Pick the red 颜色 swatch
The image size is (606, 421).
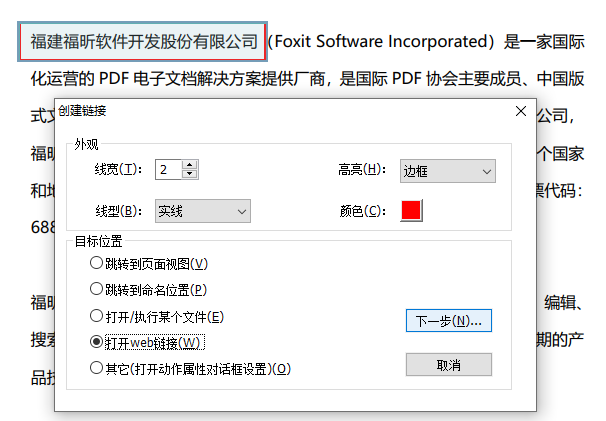[411, 211]
